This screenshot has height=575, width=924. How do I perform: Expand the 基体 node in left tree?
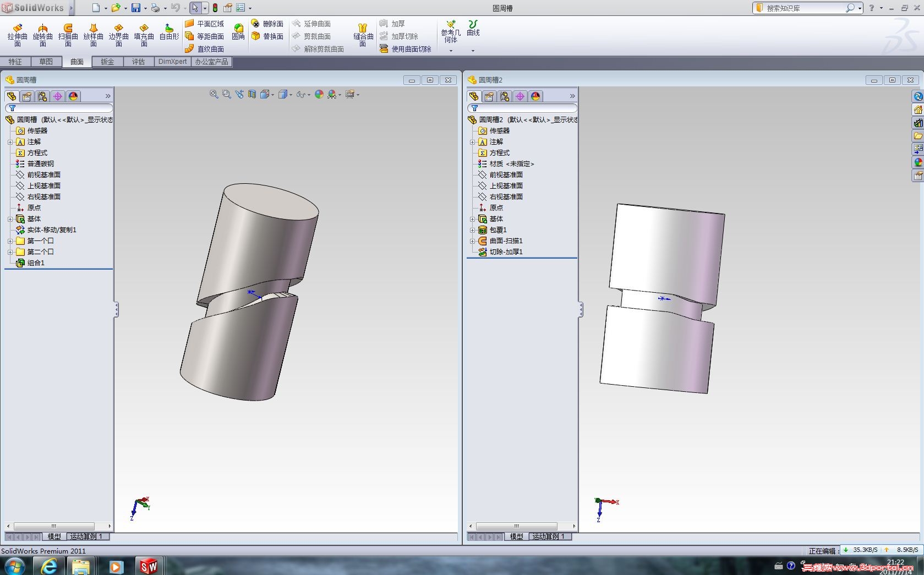pyautogui.click(x=10, y=219)
